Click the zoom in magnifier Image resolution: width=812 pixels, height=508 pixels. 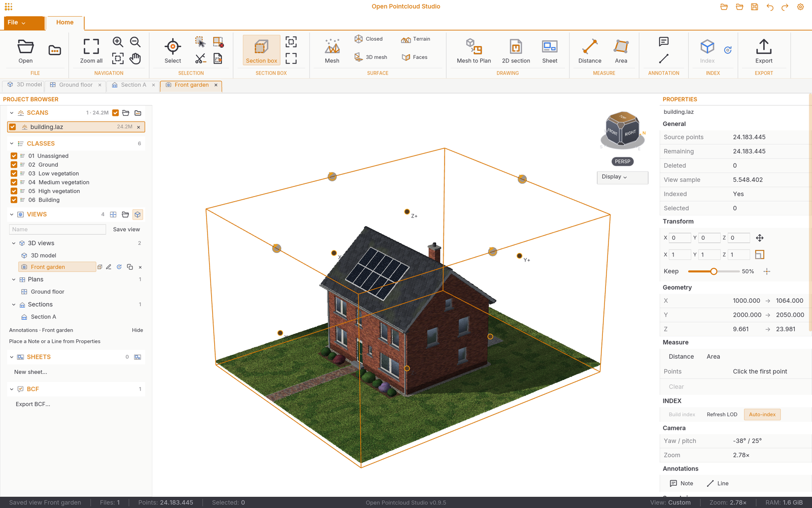[118, 42]
